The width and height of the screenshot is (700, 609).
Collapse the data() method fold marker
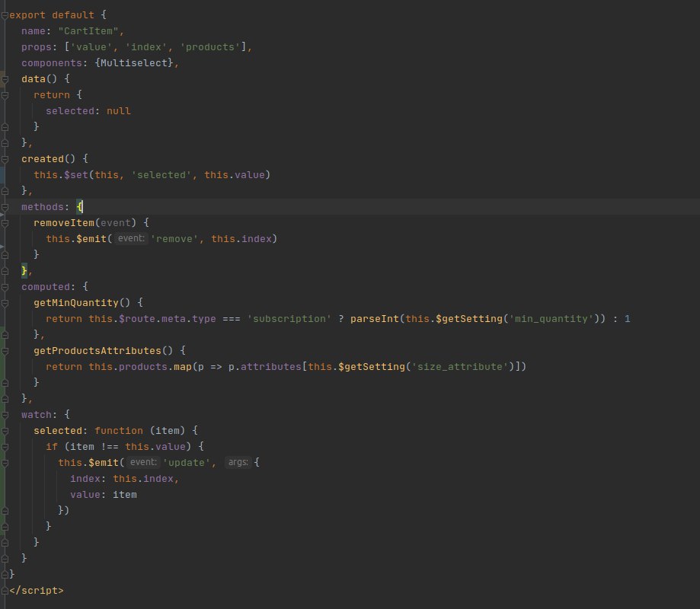[x=5, y=79]
